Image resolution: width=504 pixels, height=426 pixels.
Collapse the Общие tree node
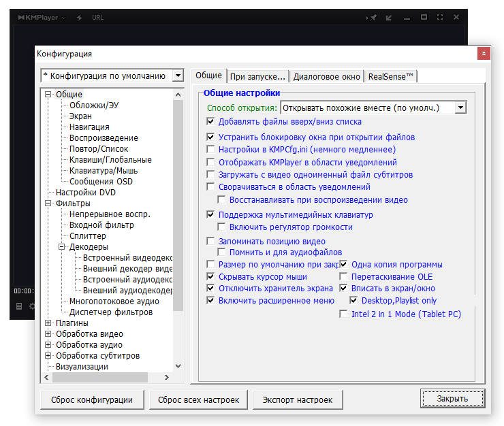point(48,95)
